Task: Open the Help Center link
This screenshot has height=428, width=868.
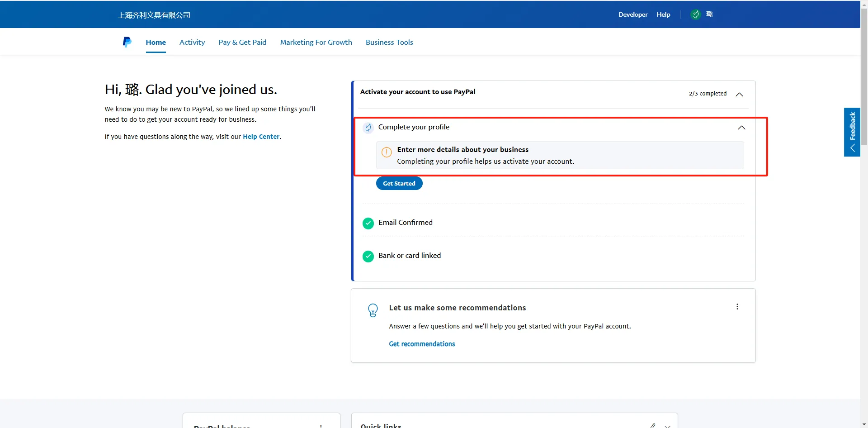Action: coord(261,137)
